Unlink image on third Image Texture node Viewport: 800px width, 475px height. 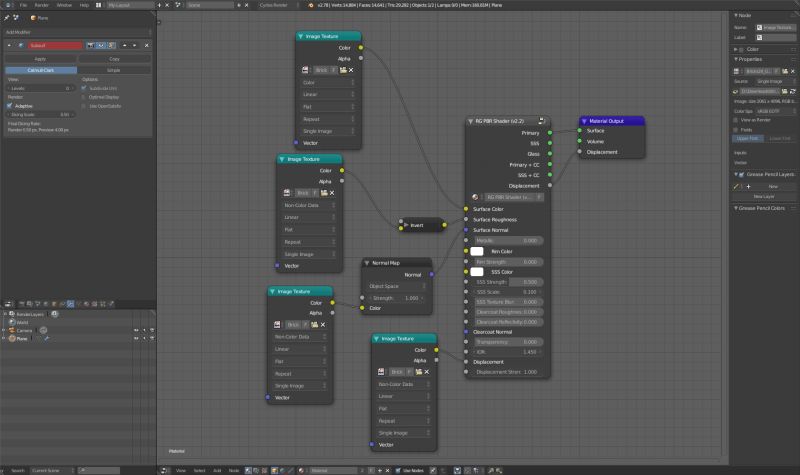point(323,324)
